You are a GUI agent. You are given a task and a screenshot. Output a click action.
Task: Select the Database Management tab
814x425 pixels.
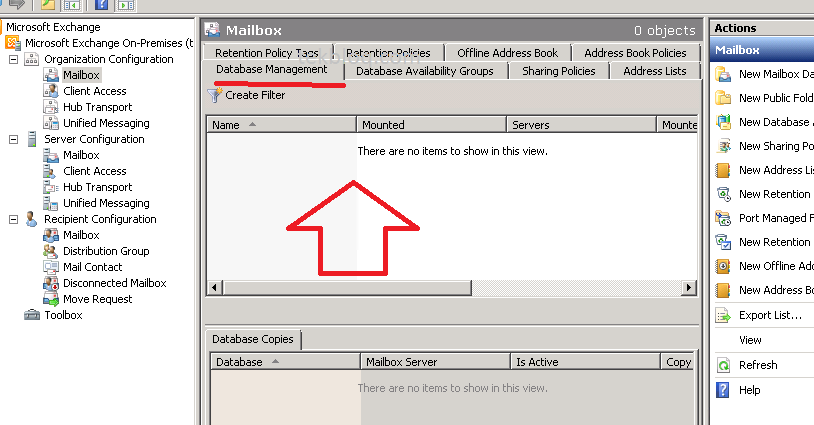tap(272, 70)
